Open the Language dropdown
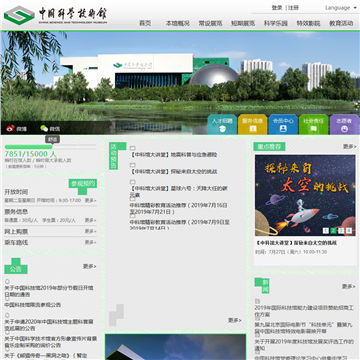Screen dimensions: 360x360 341,8
